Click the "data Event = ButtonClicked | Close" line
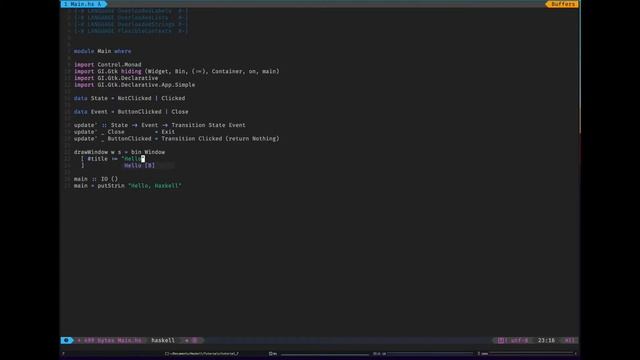This screenshot has width=640, height=360. tap(131, 111)
